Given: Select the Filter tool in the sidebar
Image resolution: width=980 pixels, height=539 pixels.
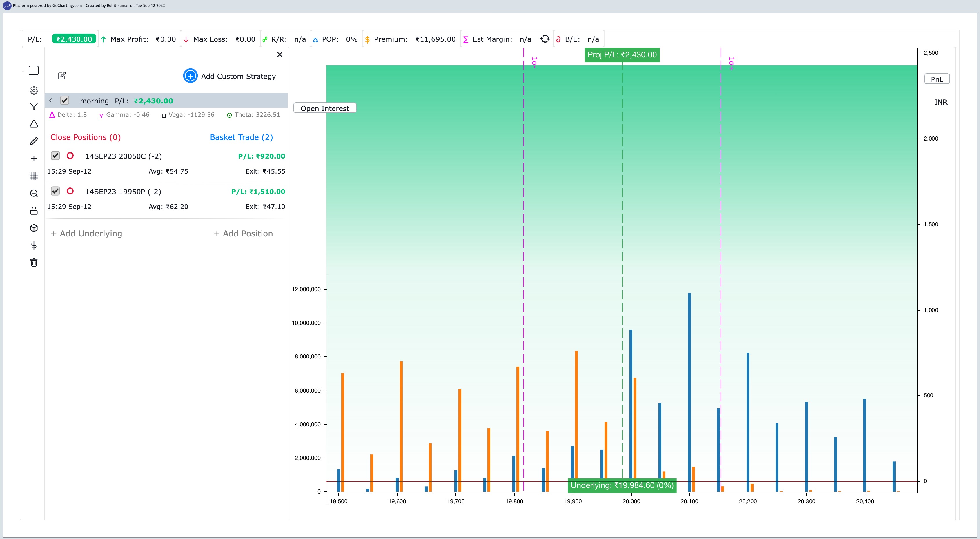Looking at the screenshot, I should [x=34, y=106].
